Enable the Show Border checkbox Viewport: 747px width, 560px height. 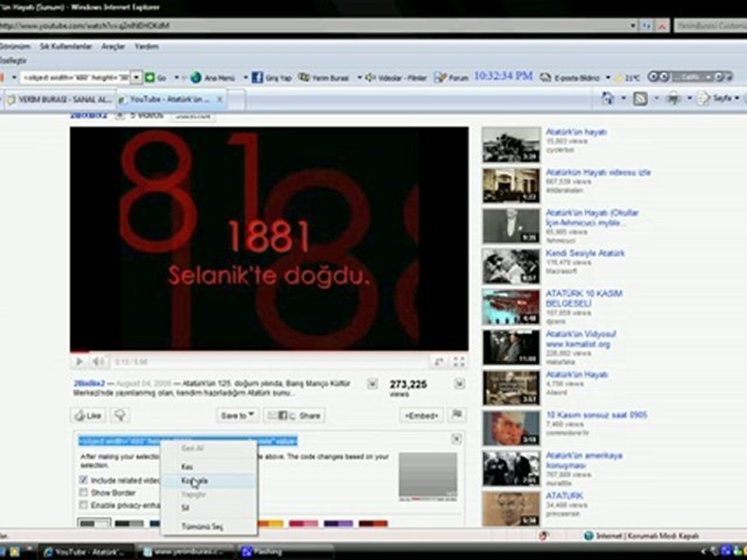(x=84, y=492)
